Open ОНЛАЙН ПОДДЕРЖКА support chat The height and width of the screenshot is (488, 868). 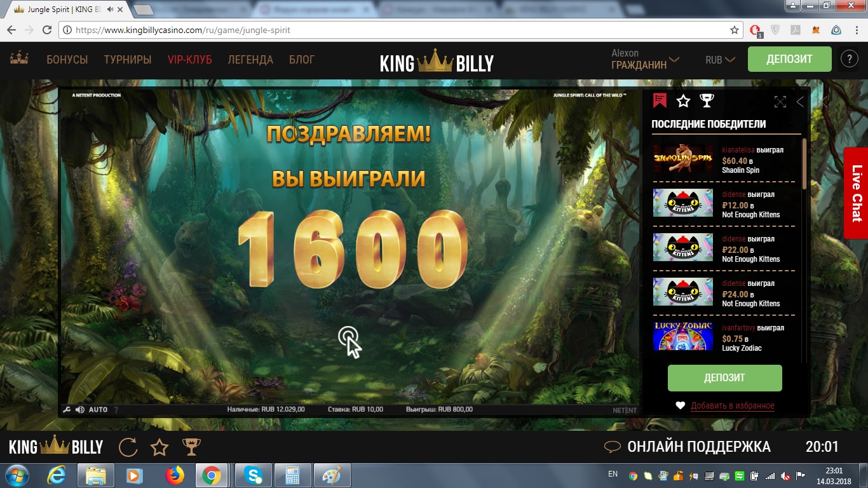point(699,447)
